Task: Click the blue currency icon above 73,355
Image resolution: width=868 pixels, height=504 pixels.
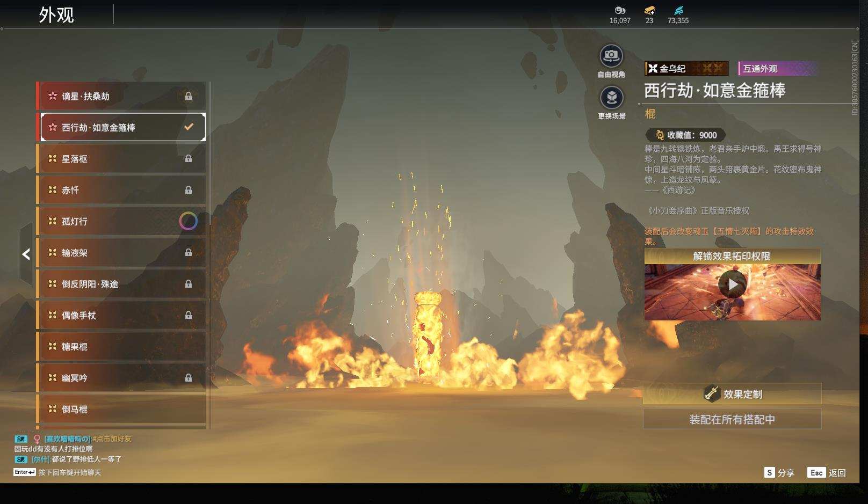Action: click(678, 10)
